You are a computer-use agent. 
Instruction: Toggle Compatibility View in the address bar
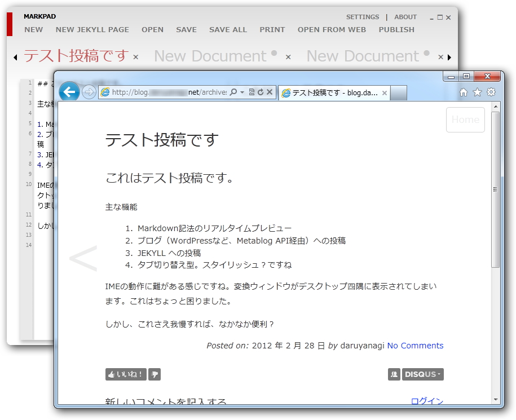point(252,92)
